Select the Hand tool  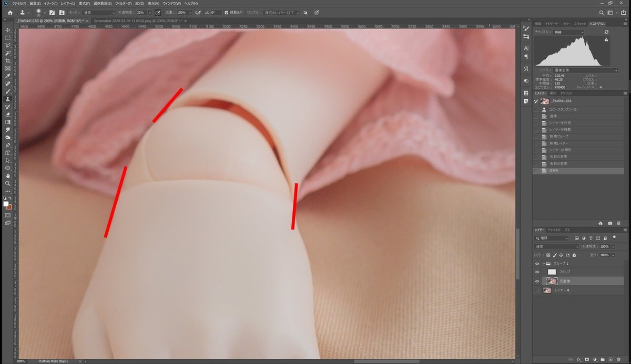(x=8, y=175)
